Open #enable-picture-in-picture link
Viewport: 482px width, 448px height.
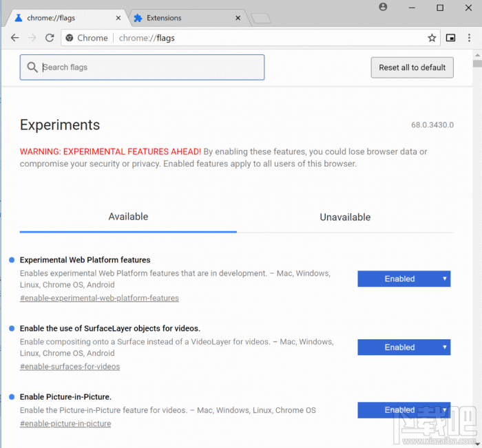65,424
